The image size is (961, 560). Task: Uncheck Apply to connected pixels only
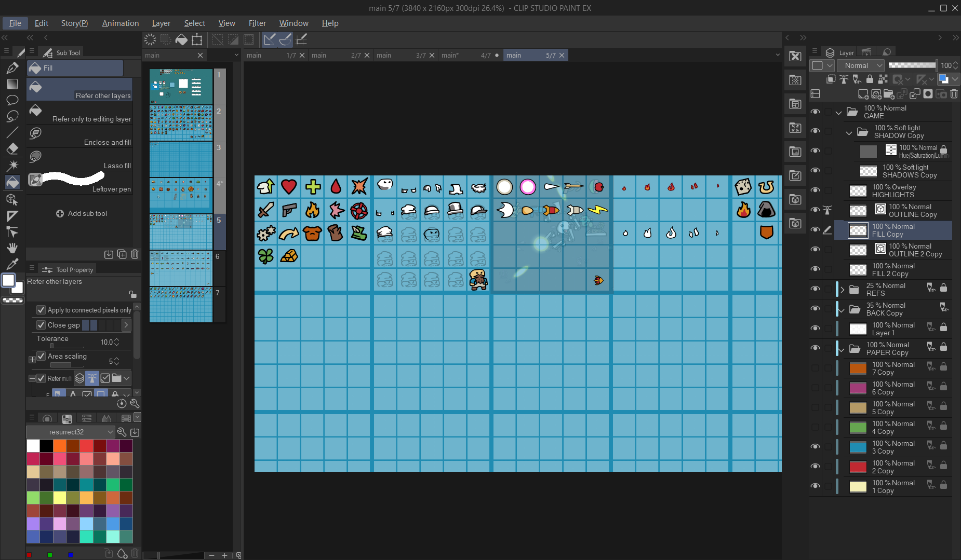click(41, 310)
